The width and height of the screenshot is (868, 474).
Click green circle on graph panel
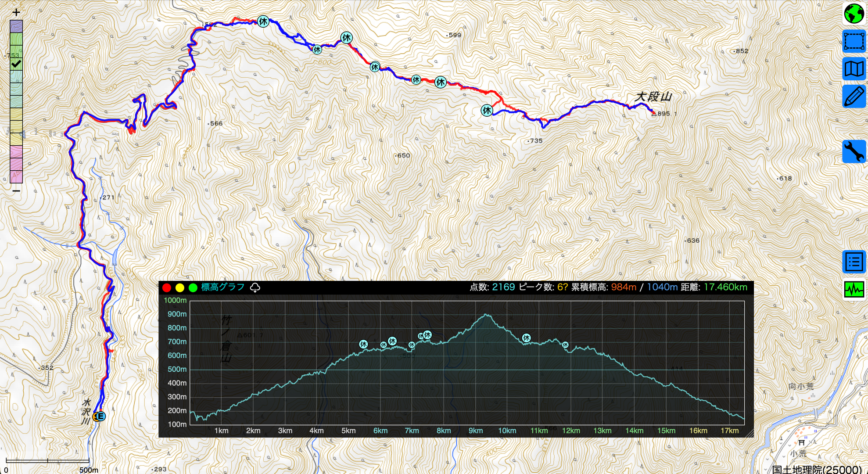(193, 288)
